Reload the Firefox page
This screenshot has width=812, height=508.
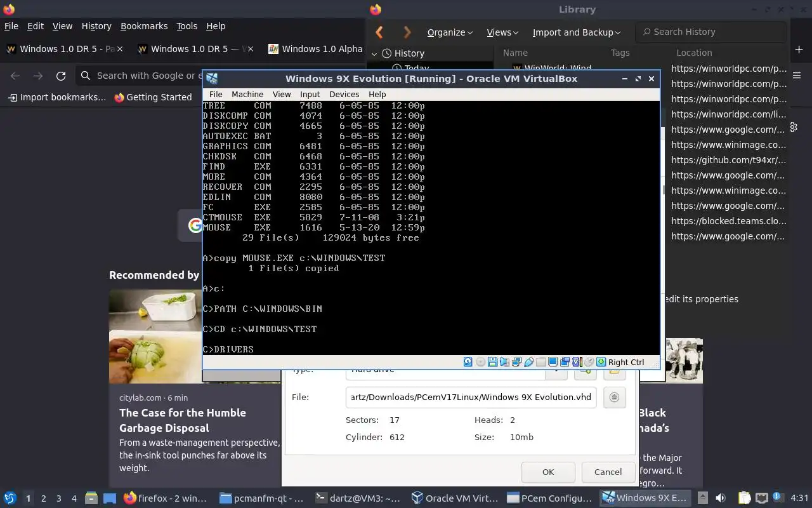click(61, 76)
